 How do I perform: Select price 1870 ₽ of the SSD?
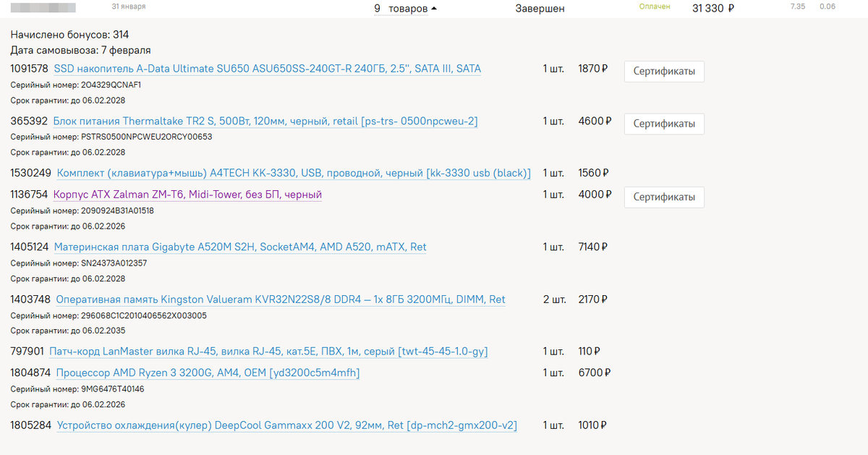point(593,69)
